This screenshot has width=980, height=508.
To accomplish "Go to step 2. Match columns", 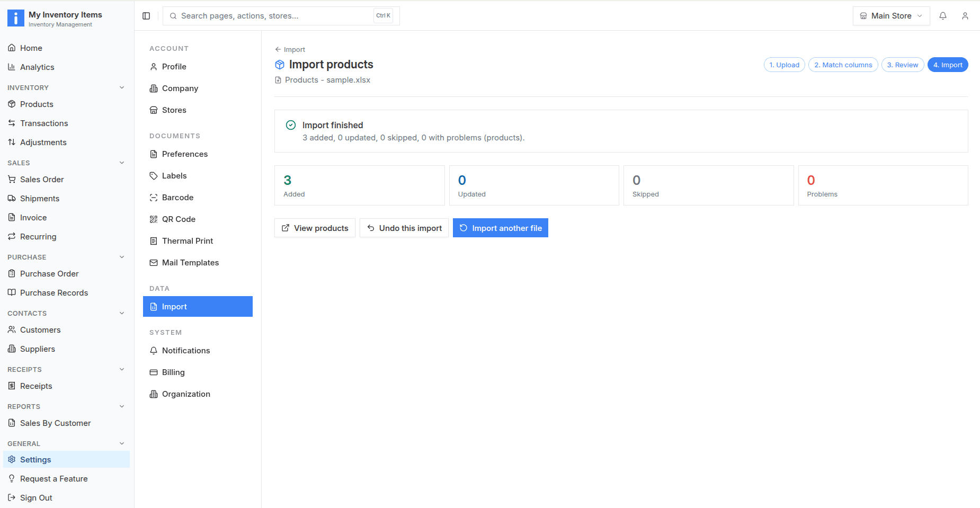I will pyautogui.click(x=843, y=65).
